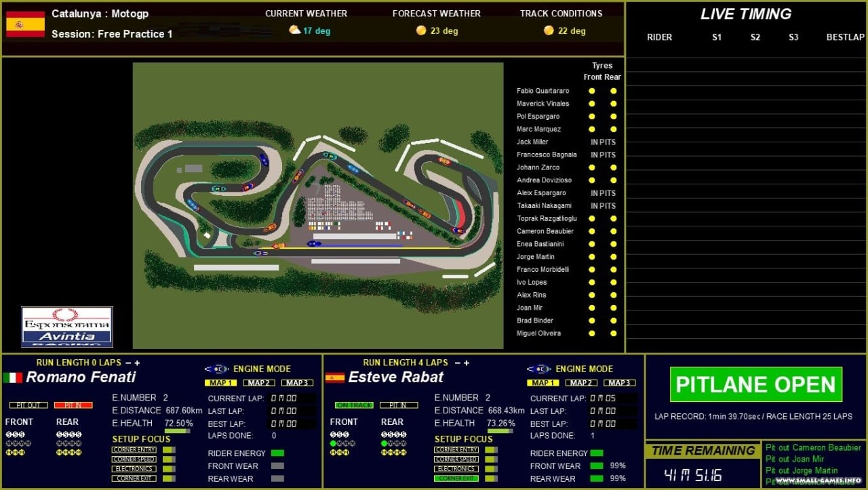The width and height of the screenshot is (868, 490).
Task: Click the forecast weather sun icon
Action: (421, 30)
